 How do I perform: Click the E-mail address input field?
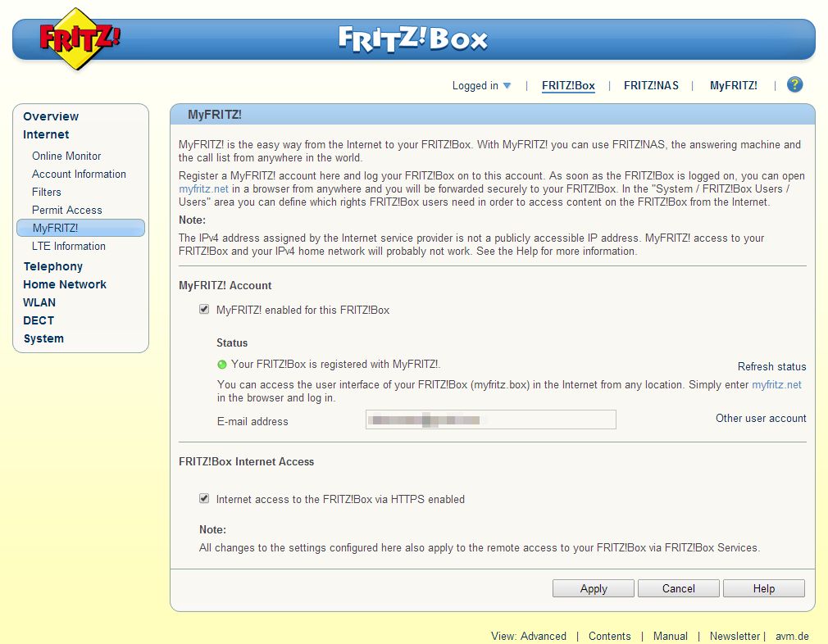click(490, 420)
